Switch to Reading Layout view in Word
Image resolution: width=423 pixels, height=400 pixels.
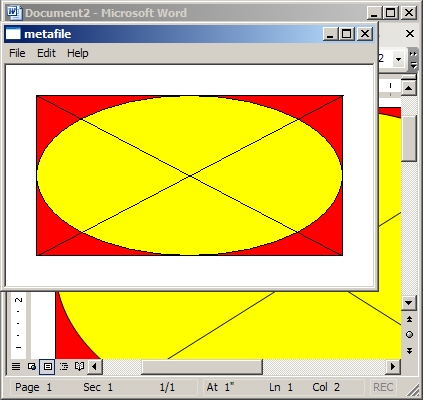pos(79,367)
